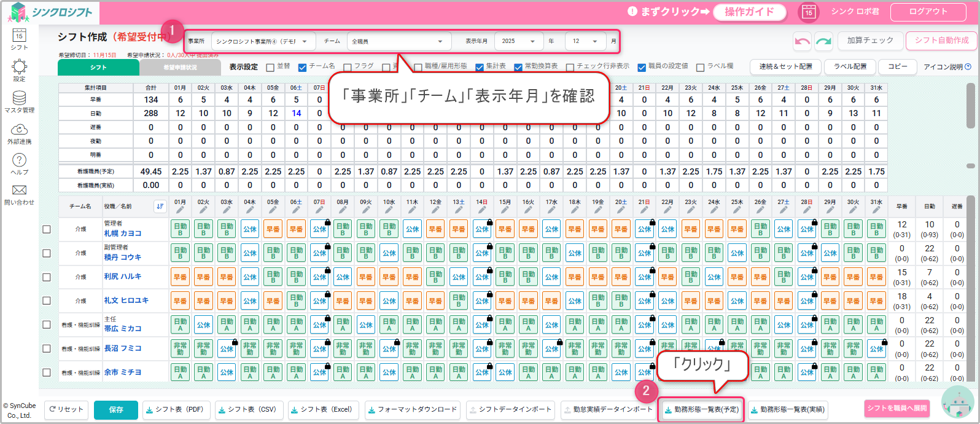Viewport: 980px width, 424px height.
Task: Open the year dropdown showing 2025
Action: 518,41
